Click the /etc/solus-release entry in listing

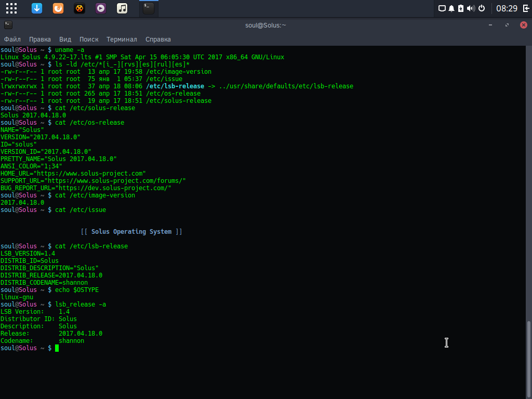pos(179,101)
